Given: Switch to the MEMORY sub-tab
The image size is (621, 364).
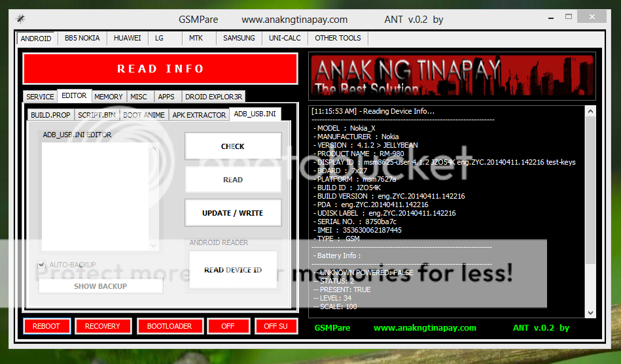Looking at the screenshot, I should coord(108,97).
